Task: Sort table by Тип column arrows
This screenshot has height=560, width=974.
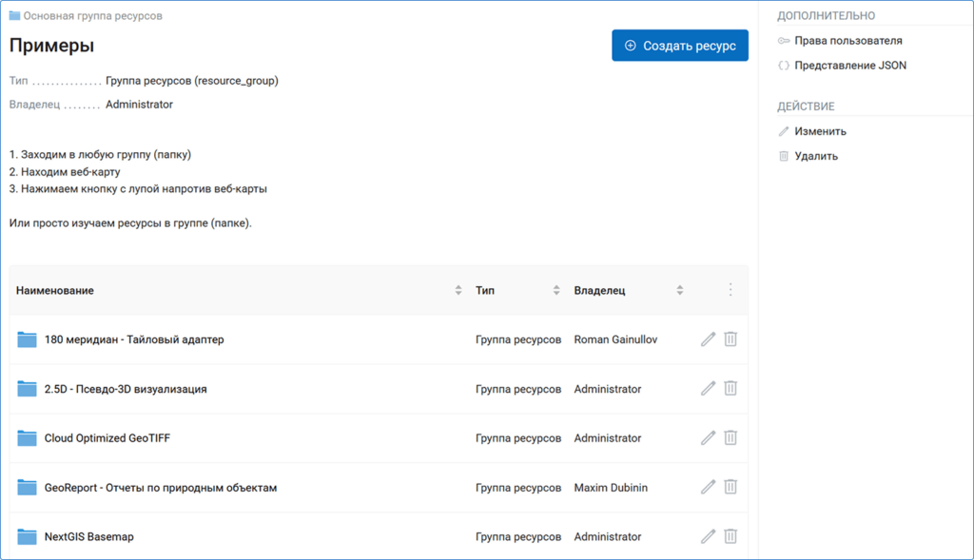Action: coord(555,290)
